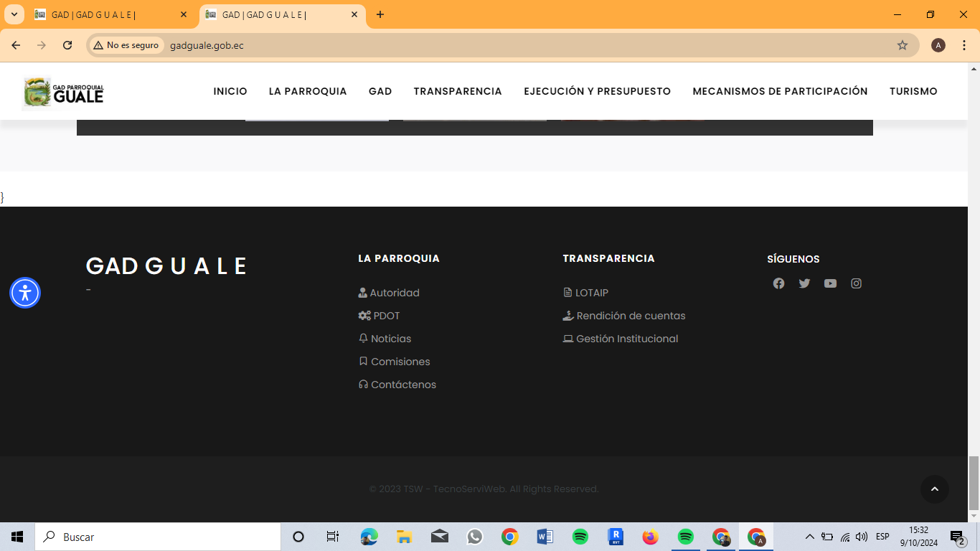The image size is (980, 551).
Task: Expand the LA PARROQUIA navigation menu
Action: (308, 91)
